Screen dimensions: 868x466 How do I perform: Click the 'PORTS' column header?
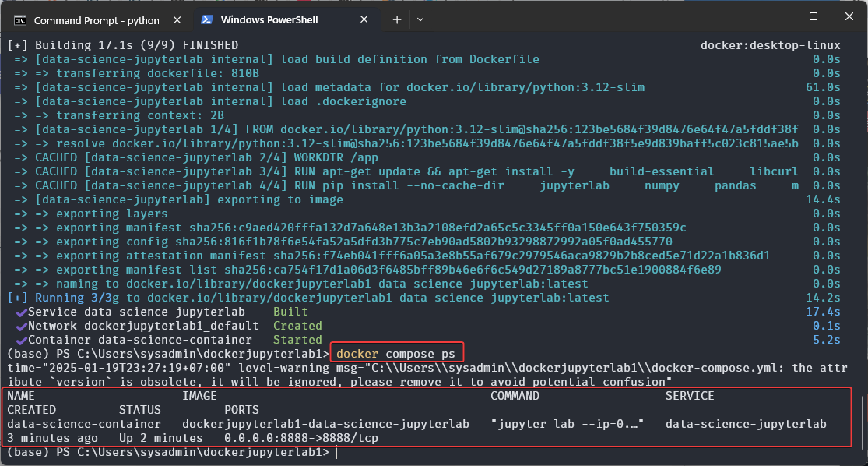[x=242, y=409]
